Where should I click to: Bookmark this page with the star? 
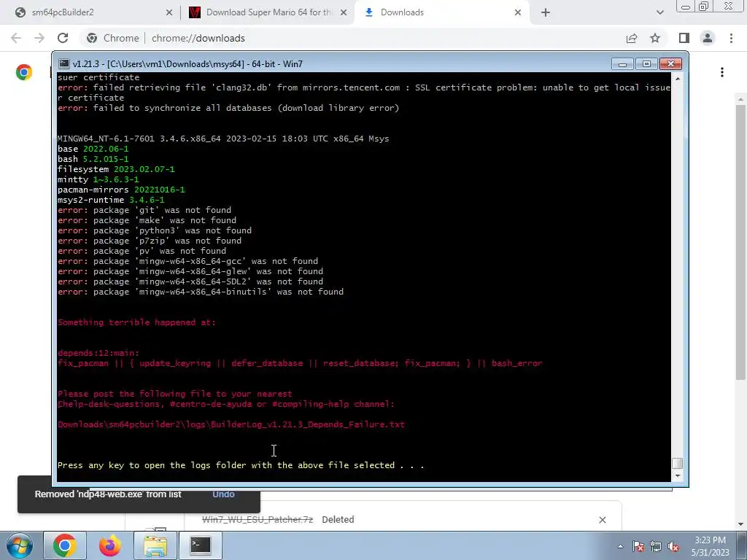(655, 38)
